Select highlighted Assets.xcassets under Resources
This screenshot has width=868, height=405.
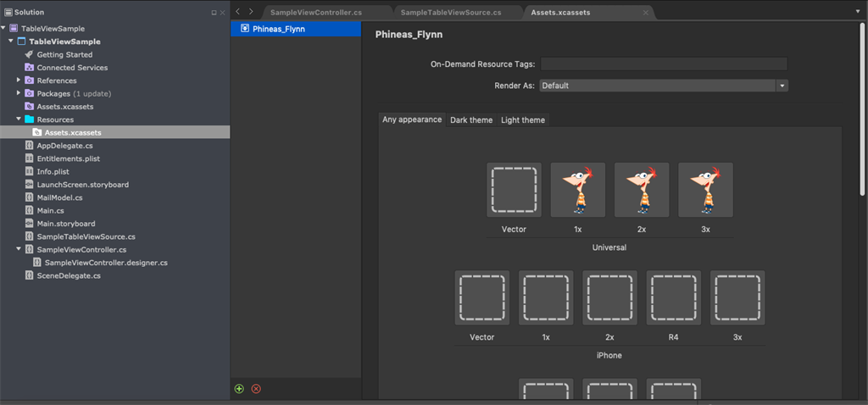(114, 132)
